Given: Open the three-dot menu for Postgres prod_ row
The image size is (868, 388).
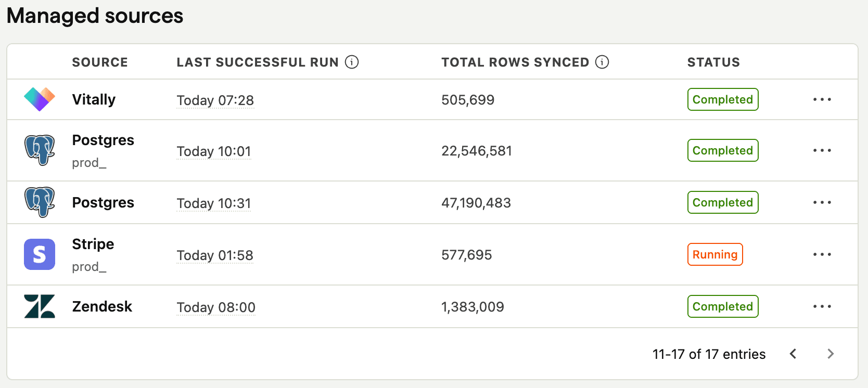Looking at the screenshot, I should point(822,150).
